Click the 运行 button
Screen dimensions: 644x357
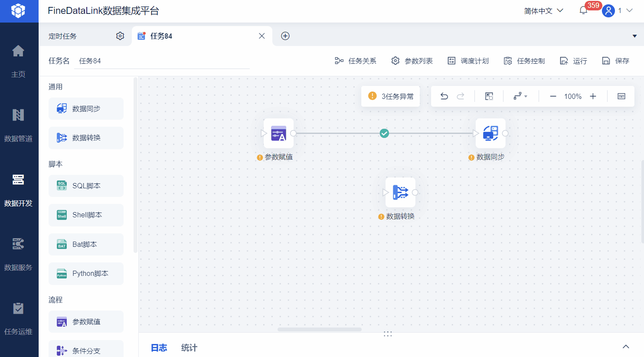573,61
